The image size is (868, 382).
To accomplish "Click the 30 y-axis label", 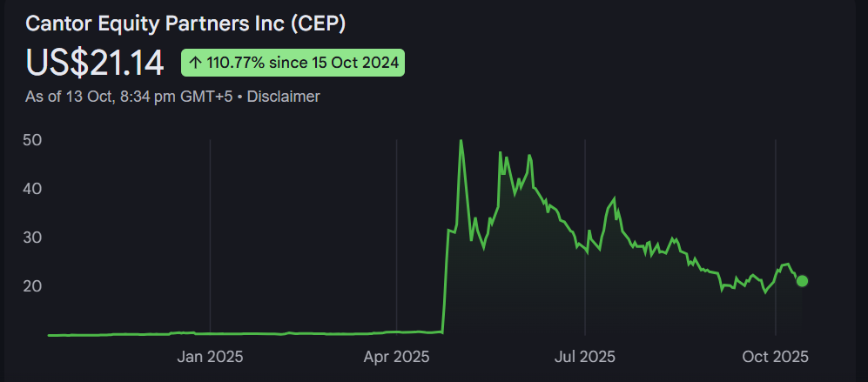I will pos(35,238).
